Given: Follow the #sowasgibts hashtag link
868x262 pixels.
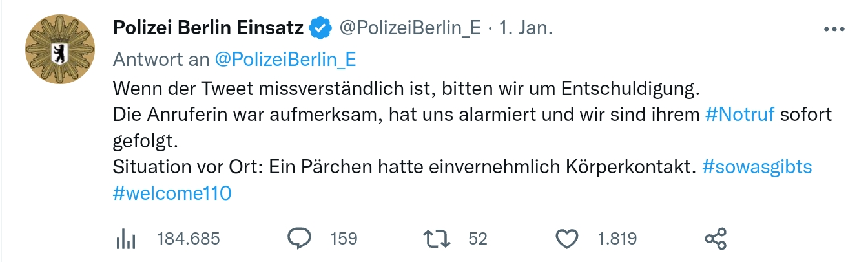Looking at the screenshot, I should 756,167.
